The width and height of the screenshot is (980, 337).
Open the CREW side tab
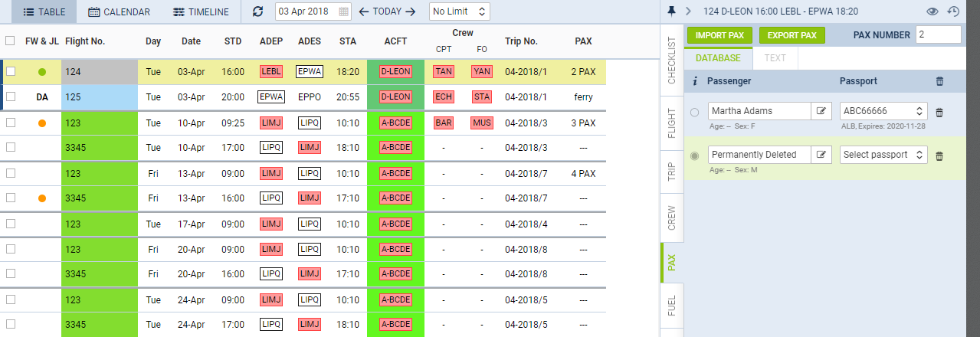[671, 218]
